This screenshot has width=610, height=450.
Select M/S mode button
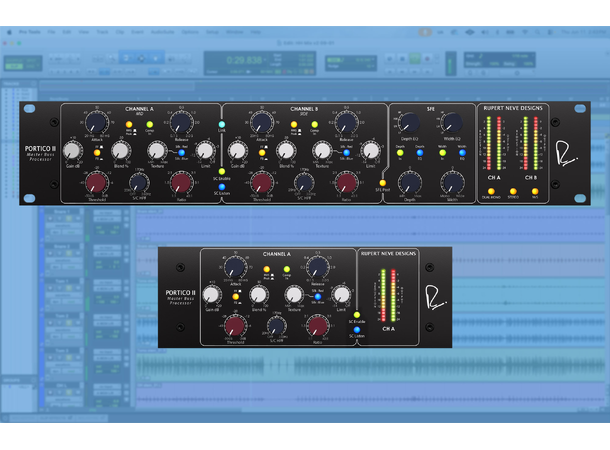(x=535, y=191)
